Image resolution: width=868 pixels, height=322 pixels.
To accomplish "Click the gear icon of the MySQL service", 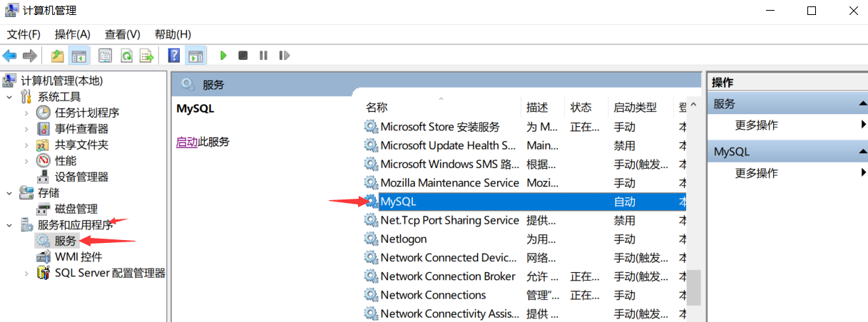I will tap(371, 202).
